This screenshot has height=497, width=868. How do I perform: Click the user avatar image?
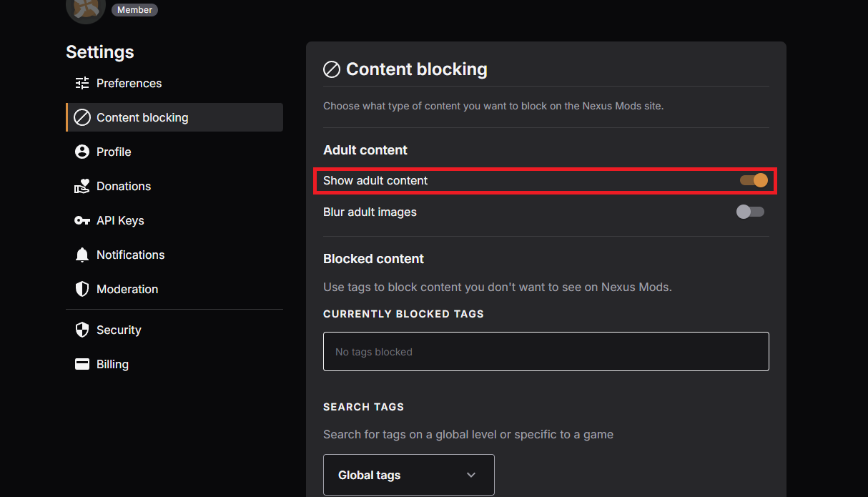[x=85, y=9]
